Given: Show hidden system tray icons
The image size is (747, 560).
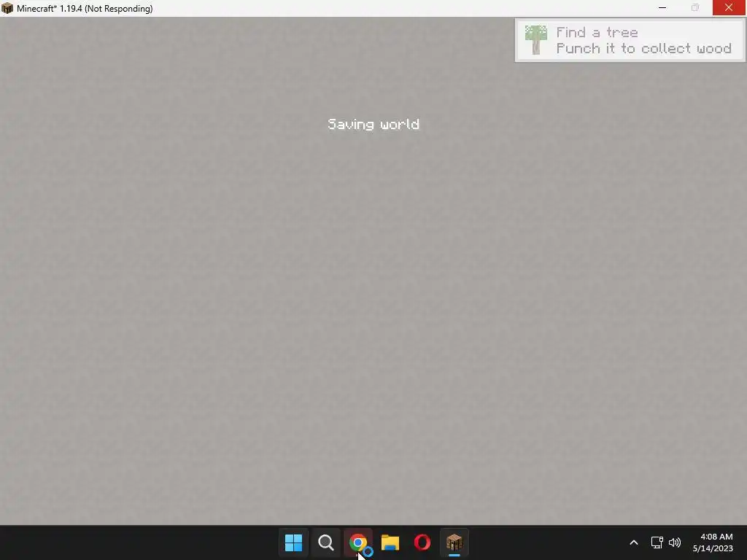Looking at the screenshot, I should (x=634, y=542).
